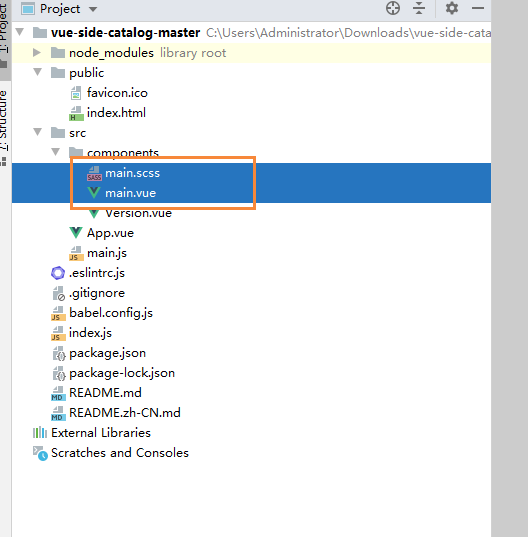Click the Scratches and Consoles icon
Image resolution: width=528 pixels, height=537 pixels.
point(40,453)
